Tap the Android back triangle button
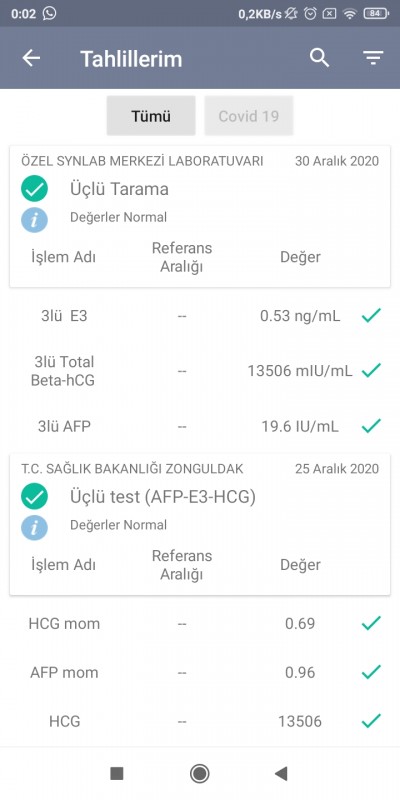This screenshot has height=800, width=400. point(281,773)
